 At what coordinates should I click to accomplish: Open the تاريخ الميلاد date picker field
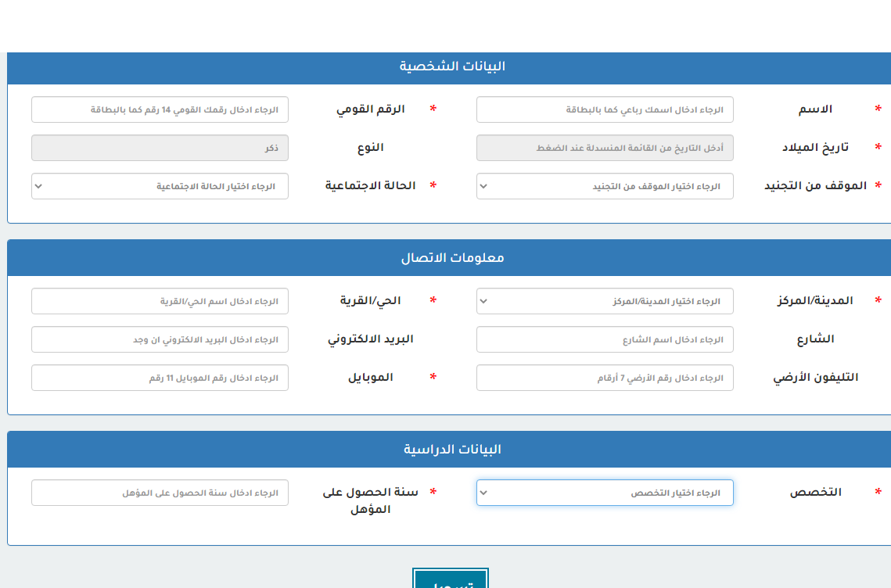[x=605, y=148]
